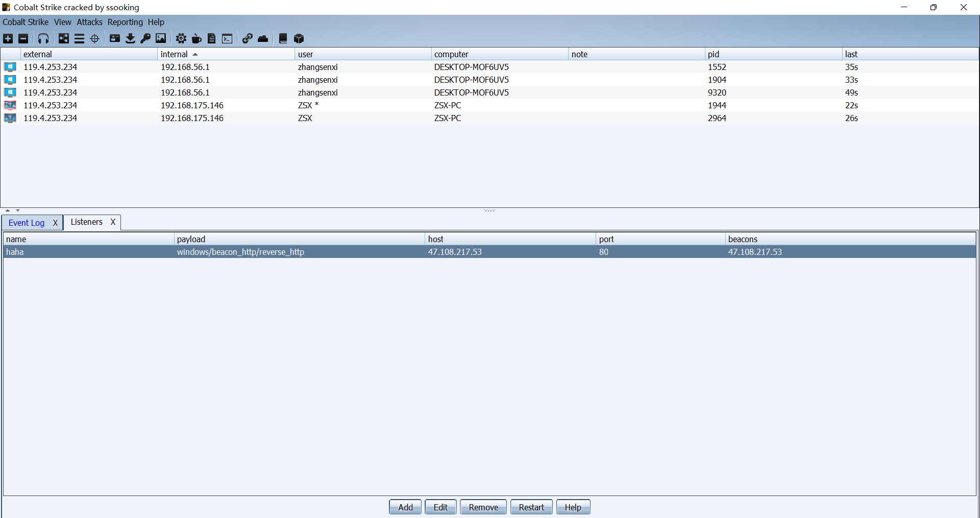Open listeners via the headphones icon
Screen dimensions: 980x518
click(x=43, y=39)
